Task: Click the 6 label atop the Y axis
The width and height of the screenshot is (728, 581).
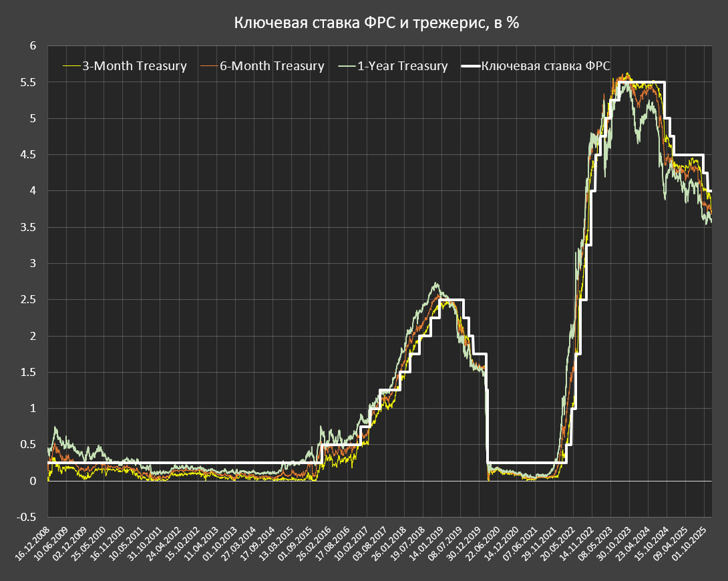Action: click(33, 46)
